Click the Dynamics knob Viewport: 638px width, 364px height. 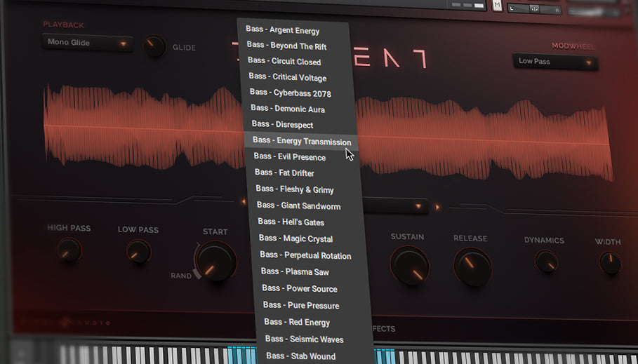(546, 261)
